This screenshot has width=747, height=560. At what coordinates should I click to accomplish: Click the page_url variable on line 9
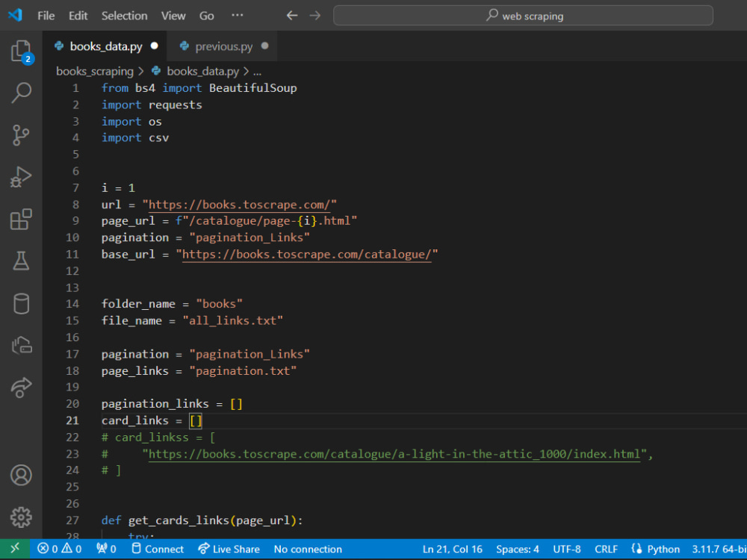pos(128,221)
